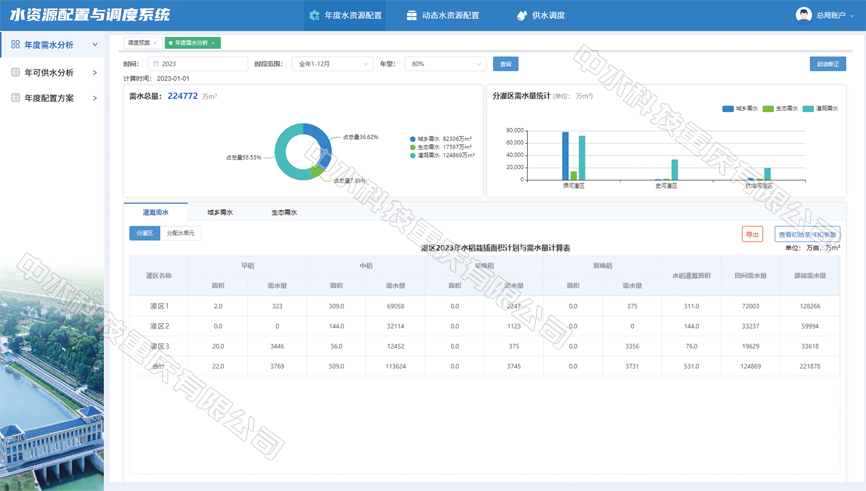Click the orange 导出 export button

(x=752, y=234)
